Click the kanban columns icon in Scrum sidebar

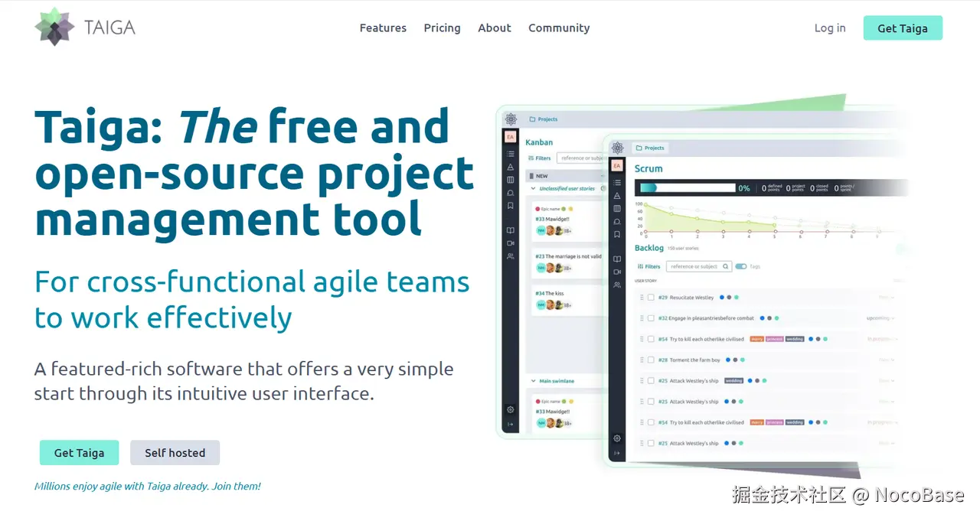click(617, 208)
